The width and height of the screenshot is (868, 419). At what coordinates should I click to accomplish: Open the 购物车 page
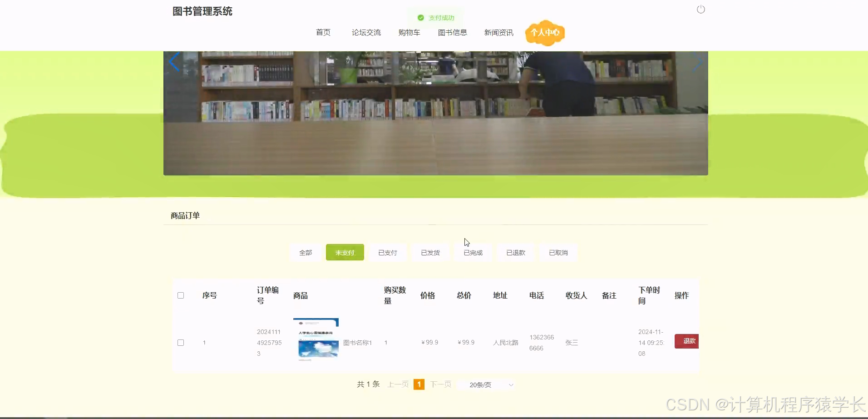click(409, 32)
